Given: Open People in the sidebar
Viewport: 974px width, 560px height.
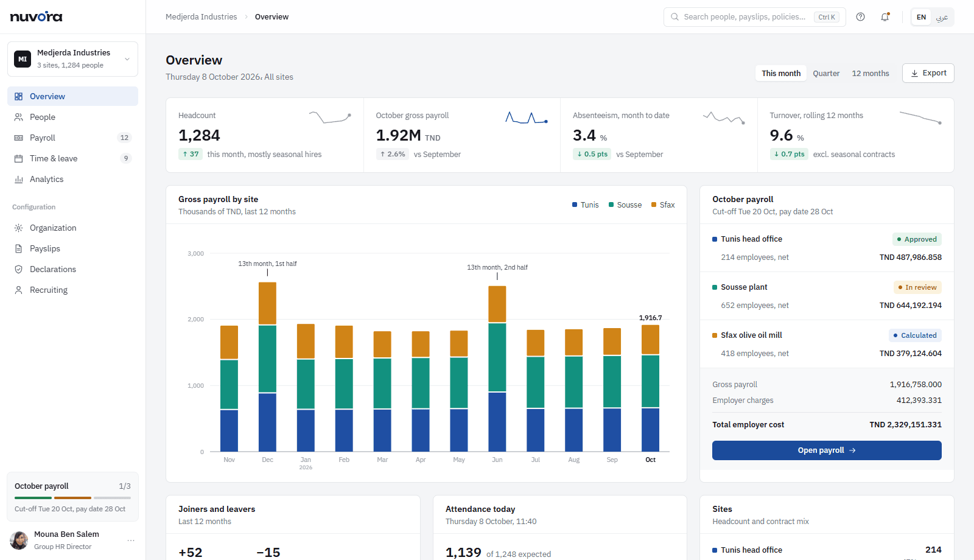Looking at the screenshot, I should (72, 117).
